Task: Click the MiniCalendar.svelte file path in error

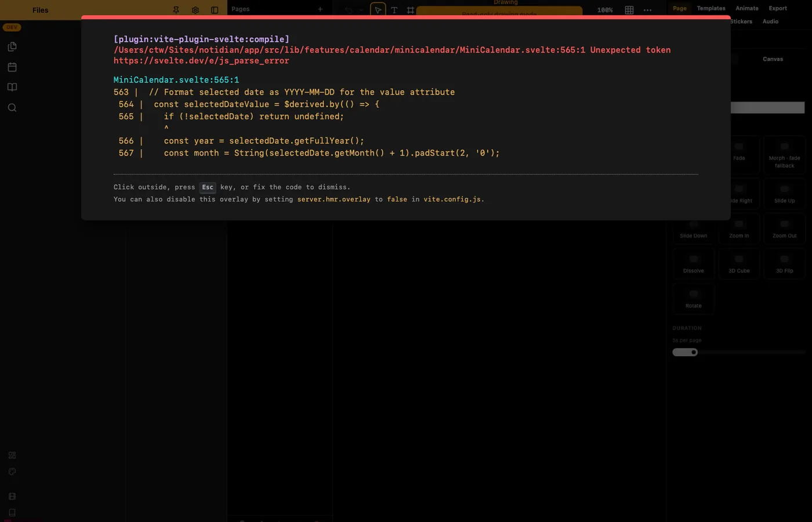Action: click(350, 50)
